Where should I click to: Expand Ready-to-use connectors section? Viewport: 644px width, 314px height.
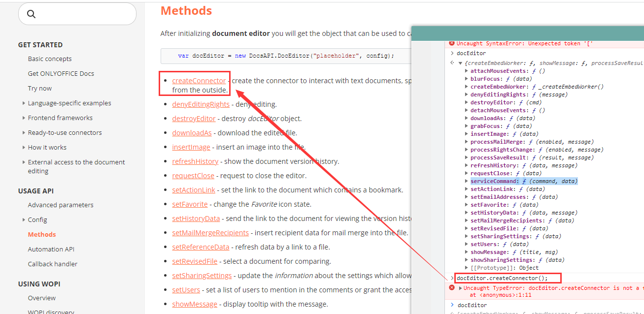[x=24, y=133]
